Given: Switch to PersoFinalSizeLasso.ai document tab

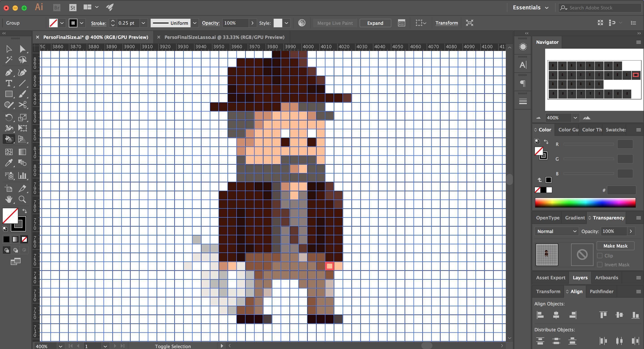Looking at the screenshot, I should point(224,37).
